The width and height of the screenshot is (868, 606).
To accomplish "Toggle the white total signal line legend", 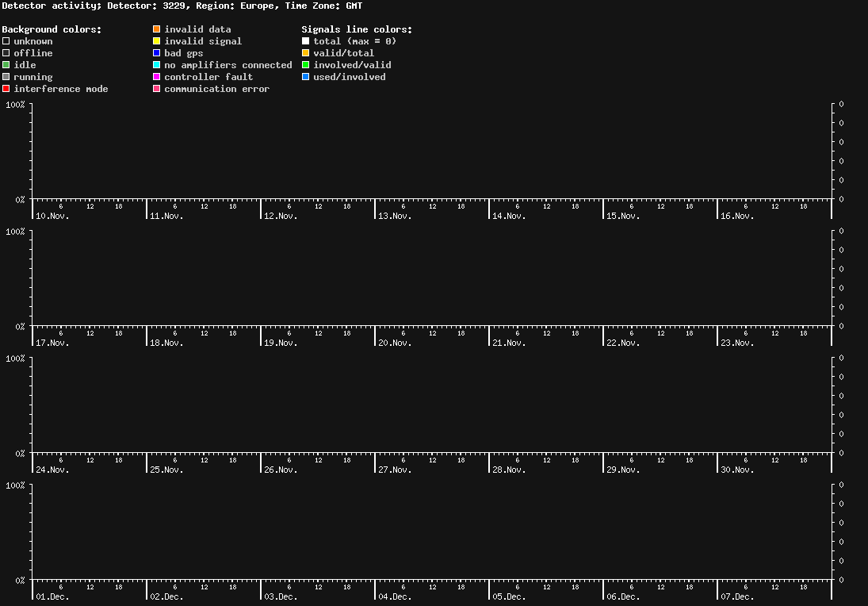I will 305,40.
